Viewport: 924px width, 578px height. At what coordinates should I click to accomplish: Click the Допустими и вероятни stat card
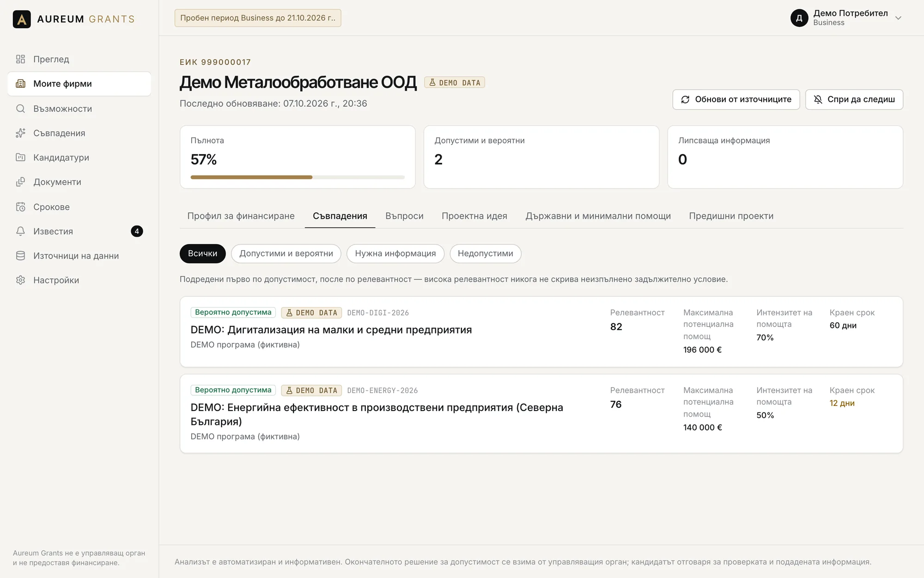(x=541, y=157)
